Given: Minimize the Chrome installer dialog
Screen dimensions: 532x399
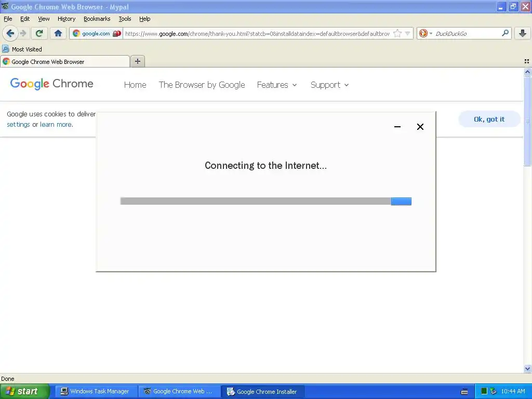Looking at the screenshot, I should click(397, 127).
